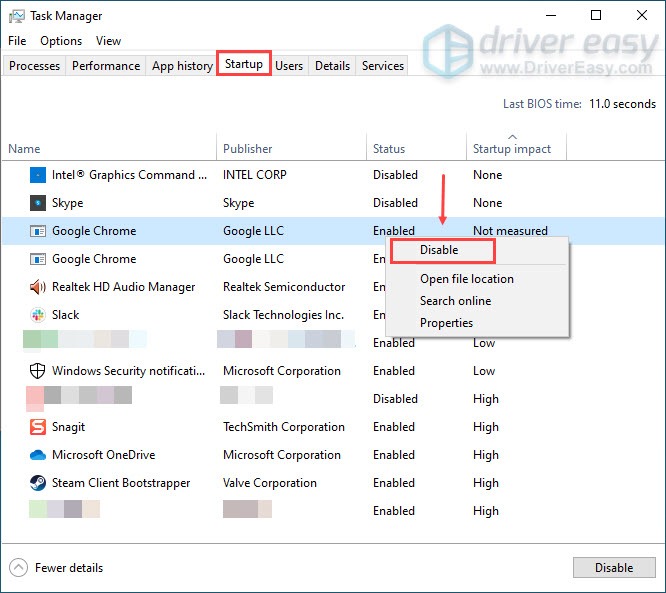Click Low impact in Windows Security row

click(484, 371)
